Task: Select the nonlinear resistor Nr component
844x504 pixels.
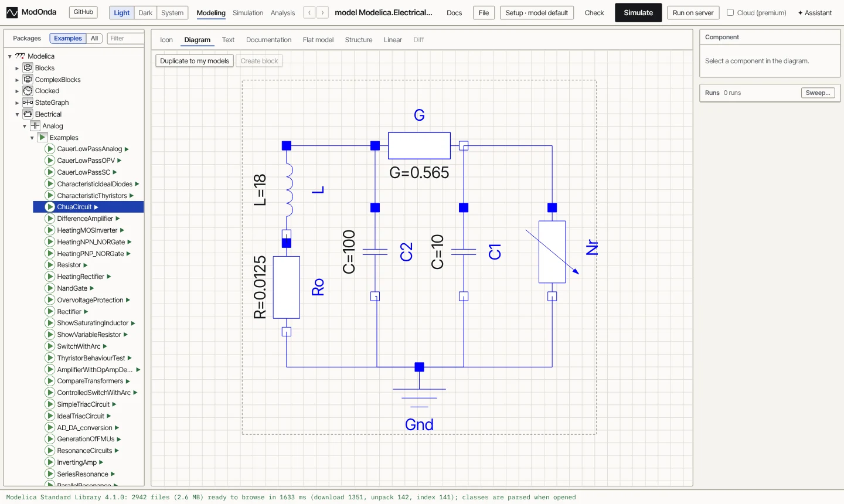Action: pos(552,252)
